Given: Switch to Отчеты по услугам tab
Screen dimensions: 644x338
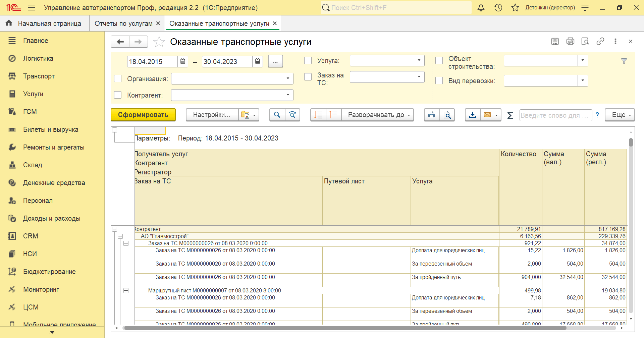Looking at the screenshot, I should [123, 23].
